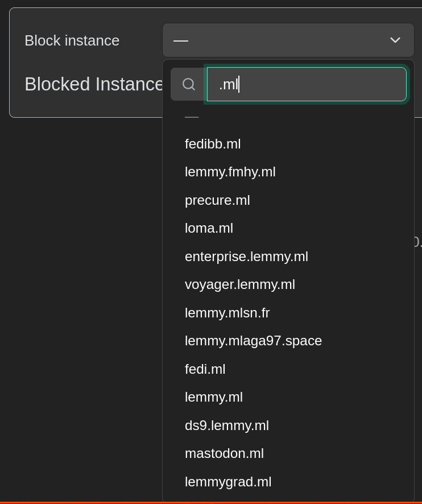Expand the Block instance dropdown chevron
The height and width of the screenshot is (504, 422).
tap(395, 40)
